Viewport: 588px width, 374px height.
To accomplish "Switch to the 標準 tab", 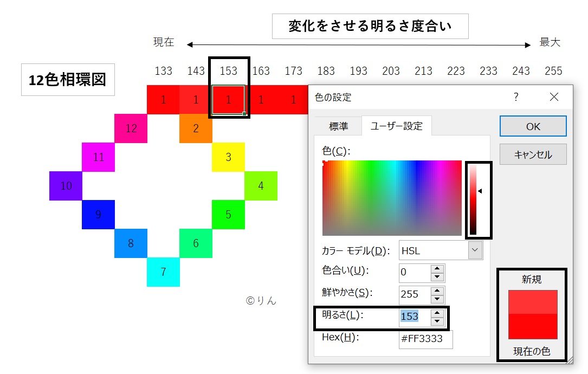I will 339,125.
